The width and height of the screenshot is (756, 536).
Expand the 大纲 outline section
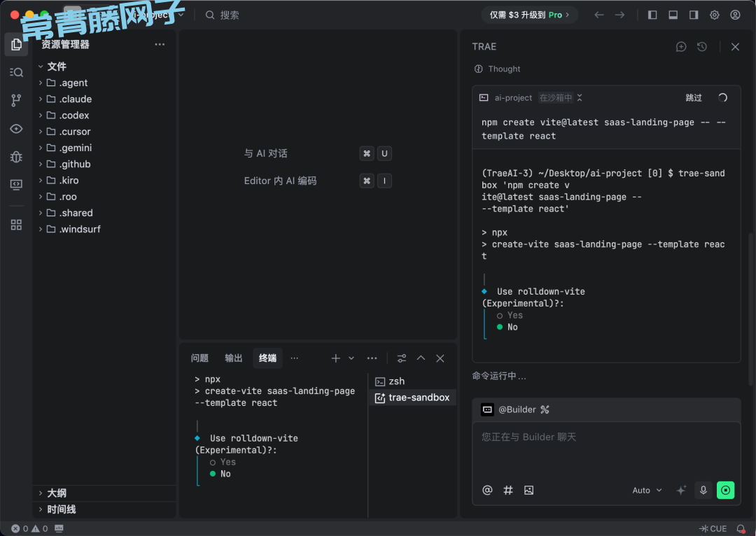pos(57,493)
